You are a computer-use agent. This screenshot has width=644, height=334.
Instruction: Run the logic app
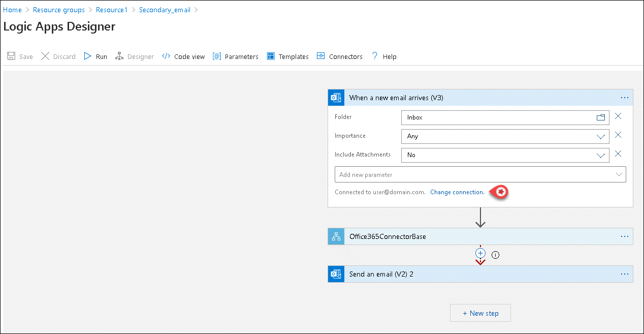point(95,56)
